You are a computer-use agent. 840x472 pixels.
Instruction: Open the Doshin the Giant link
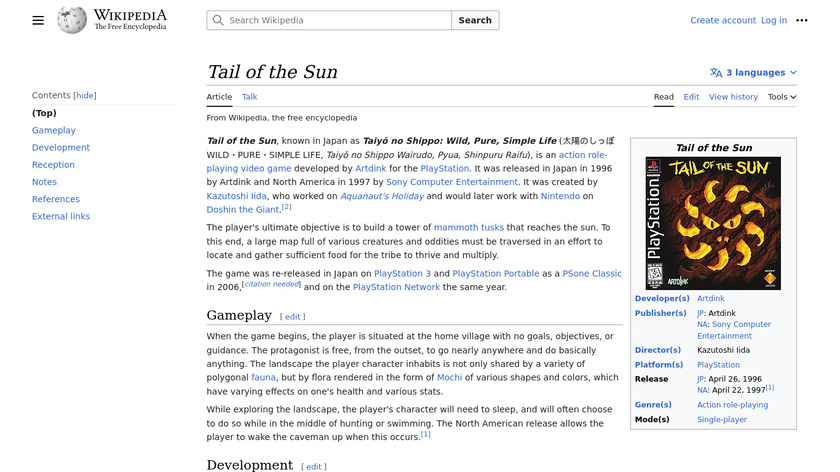tap(243, 209)
